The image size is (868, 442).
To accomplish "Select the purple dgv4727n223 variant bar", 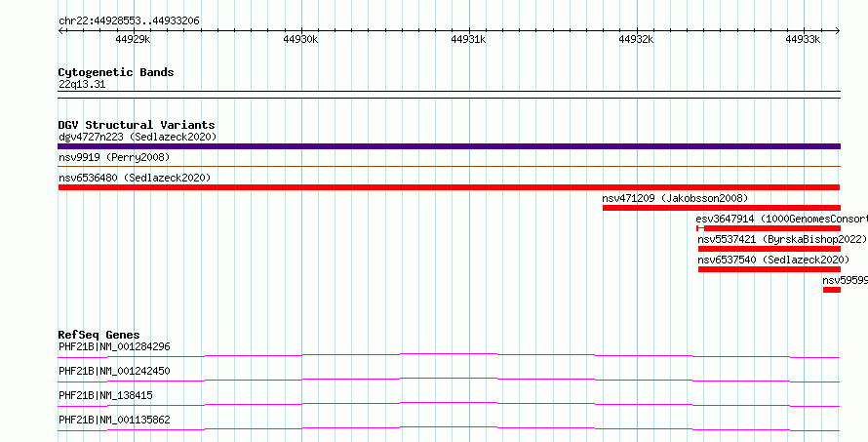I will click(449, 146).
